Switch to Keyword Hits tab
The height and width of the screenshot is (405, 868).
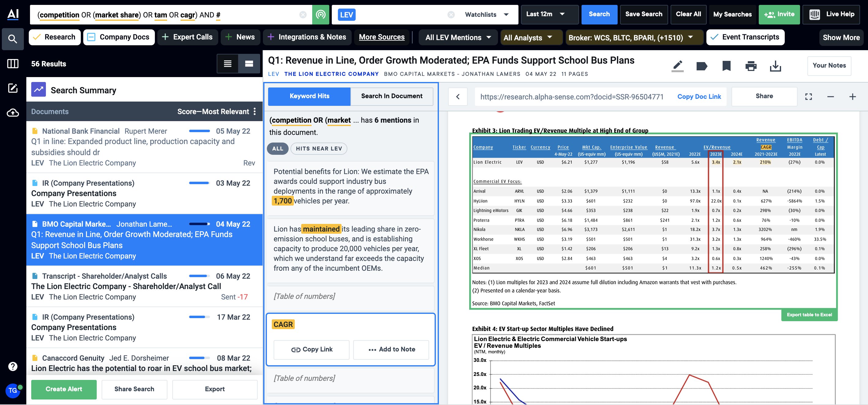pos(309,96)
